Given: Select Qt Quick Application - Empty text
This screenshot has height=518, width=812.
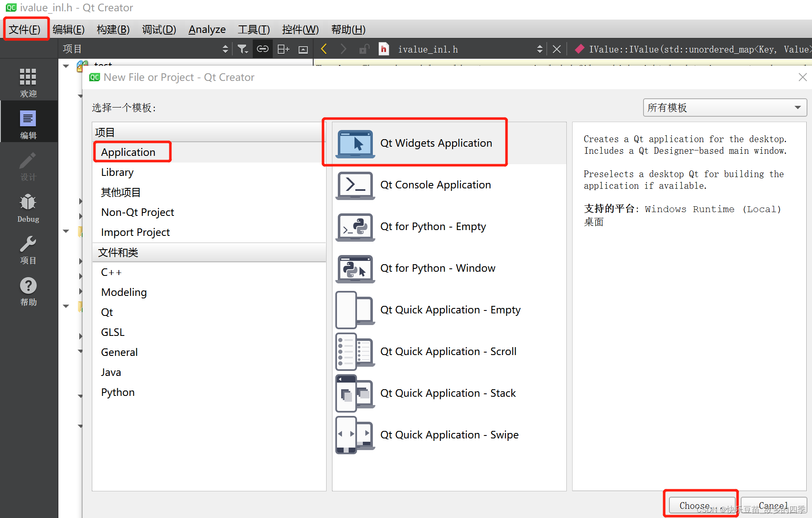Looking at the screenshot, I should coord(450,310).
